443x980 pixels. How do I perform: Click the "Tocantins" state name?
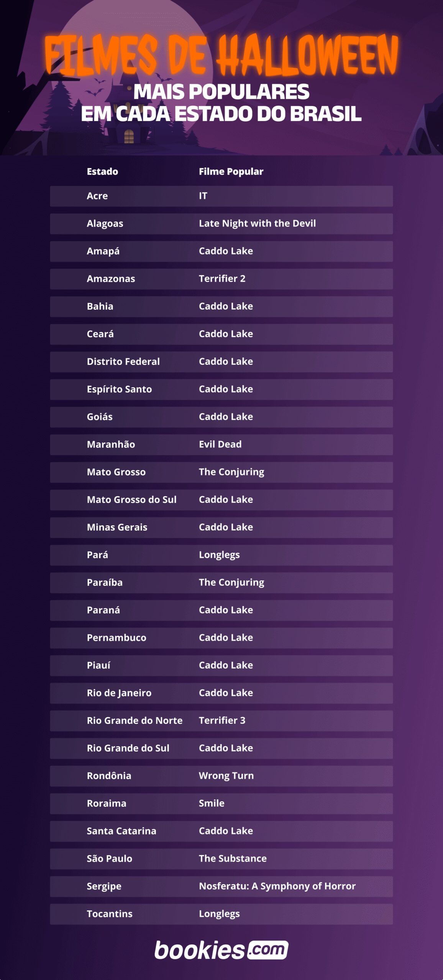[110, 914]
